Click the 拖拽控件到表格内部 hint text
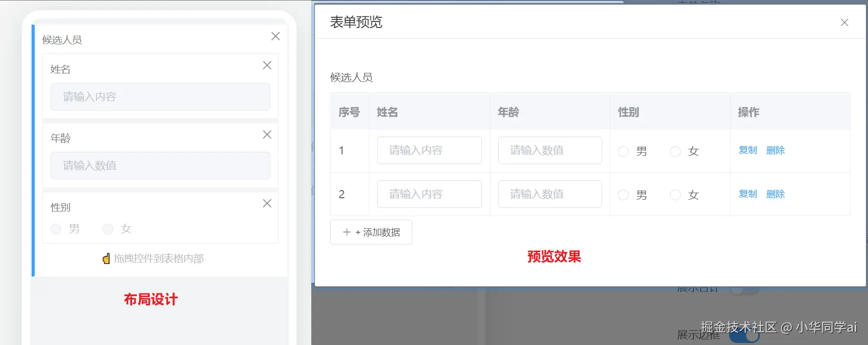Image resolution: width=868 pixels, height=345 pixels. pyautogui.click(x=159, y=258)
